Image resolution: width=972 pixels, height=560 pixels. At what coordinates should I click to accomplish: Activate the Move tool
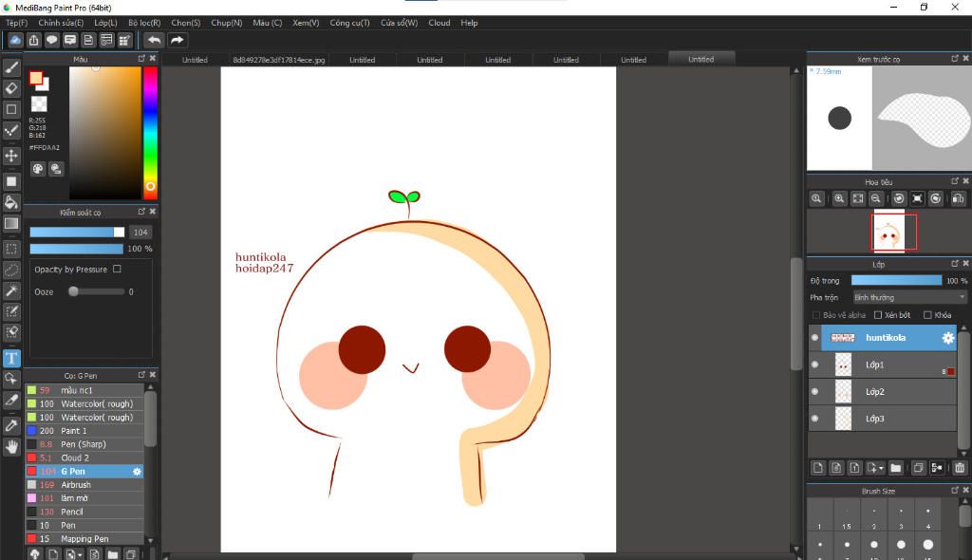11,156
